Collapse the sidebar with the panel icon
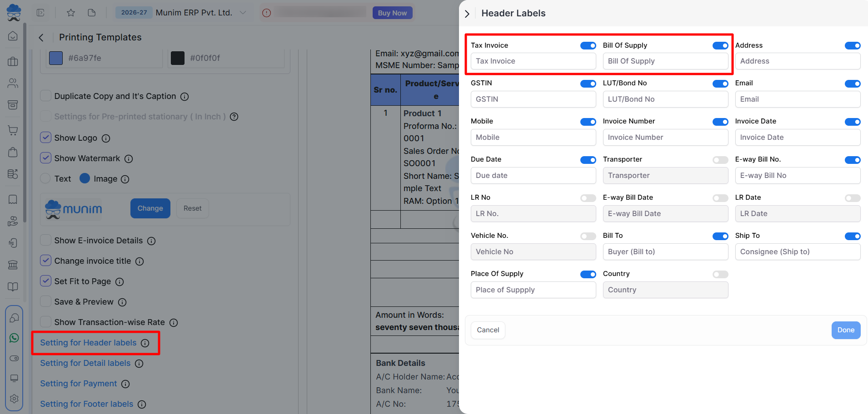This screenshot has width=868, height=414. click(x=40, y=13)
